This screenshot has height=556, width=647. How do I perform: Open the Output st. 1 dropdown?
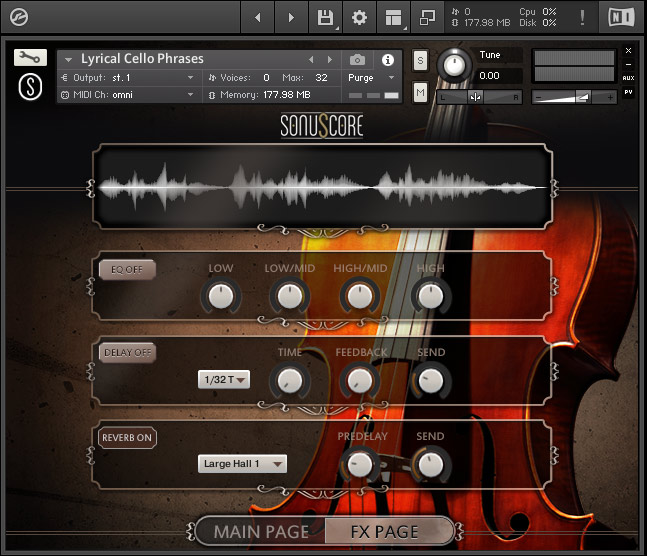coord(132,78)
